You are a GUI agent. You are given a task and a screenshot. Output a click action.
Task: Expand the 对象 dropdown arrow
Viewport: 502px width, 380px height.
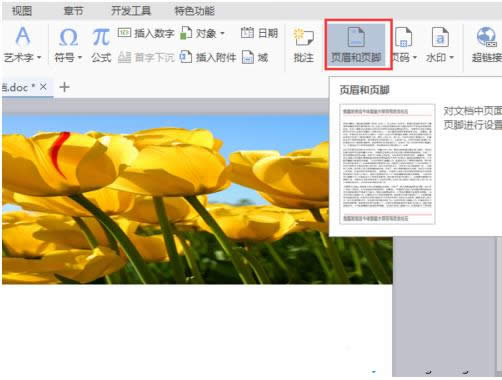(222, 33)
